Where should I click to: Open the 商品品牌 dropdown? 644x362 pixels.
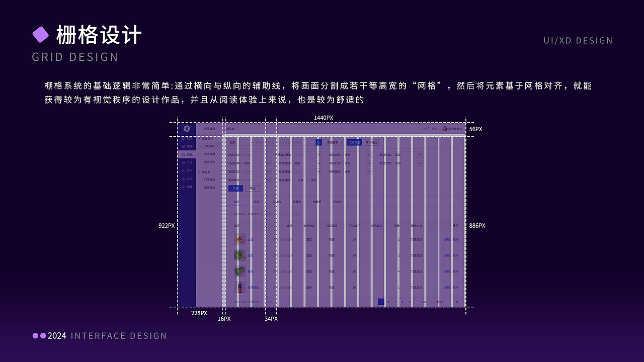(257, 163)
